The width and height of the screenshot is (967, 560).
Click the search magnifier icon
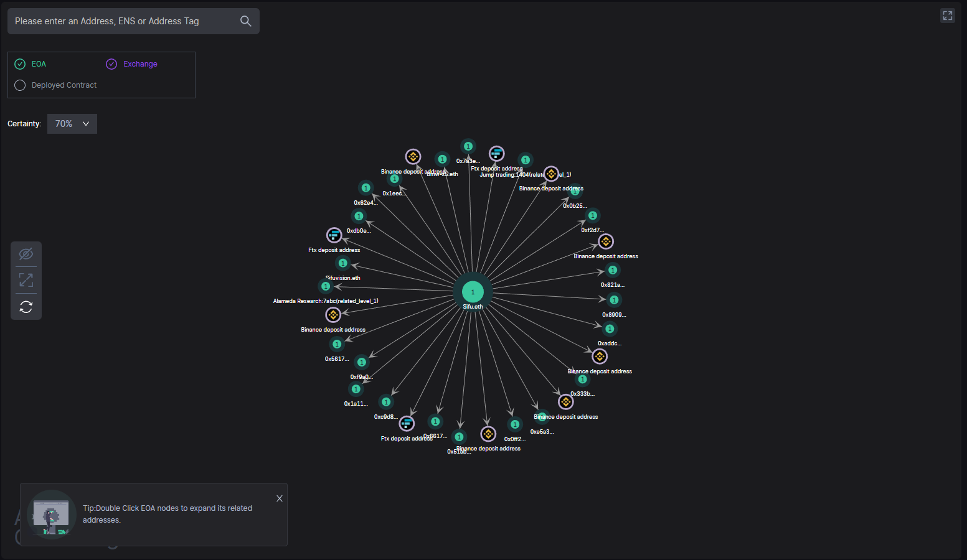click(x=246, y=21)
